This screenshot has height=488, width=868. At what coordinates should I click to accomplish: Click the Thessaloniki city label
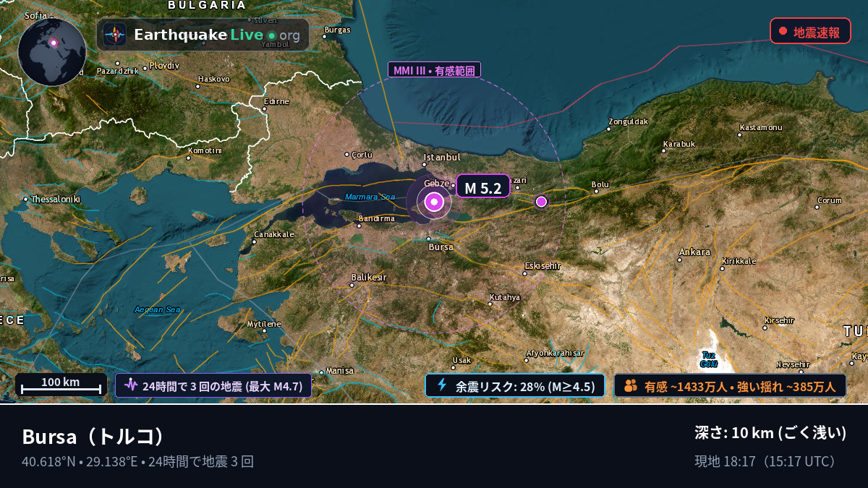click(x=56, y=199)
